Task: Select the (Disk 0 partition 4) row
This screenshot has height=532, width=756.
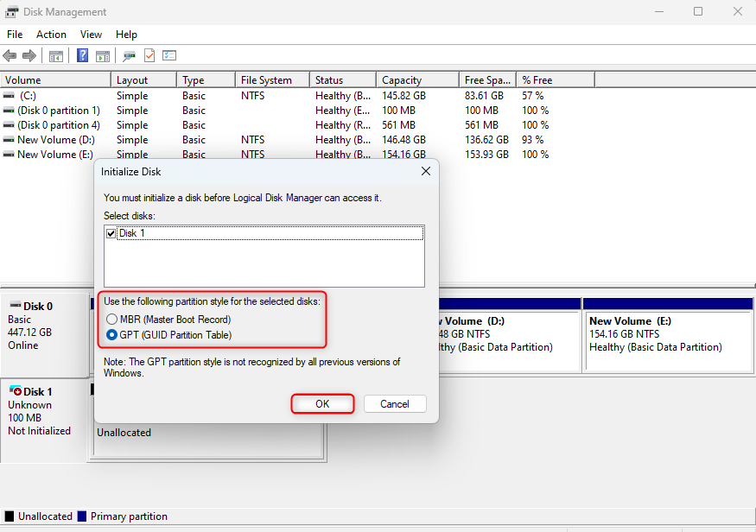Action: 297,125
